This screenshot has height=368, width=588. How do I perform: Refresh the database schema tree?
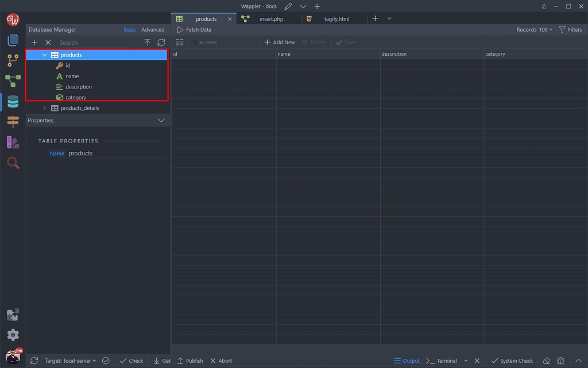tap(161, 42)
